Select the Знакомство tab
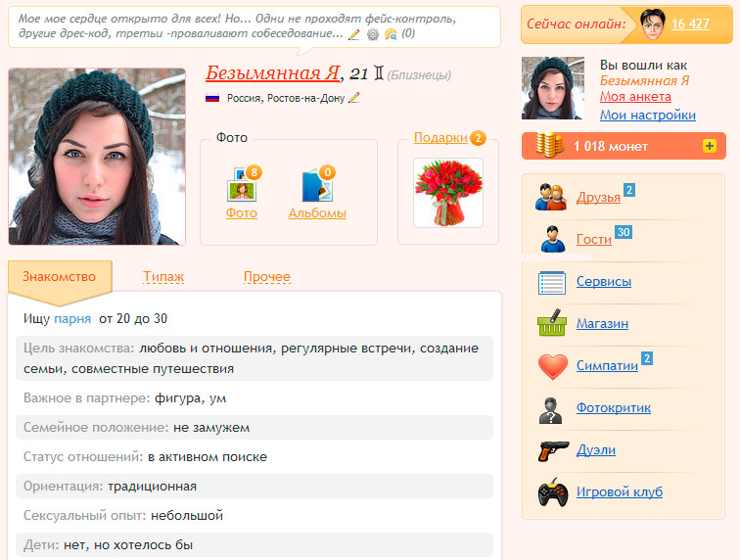The image size is (740, 560). pos(59,277)
